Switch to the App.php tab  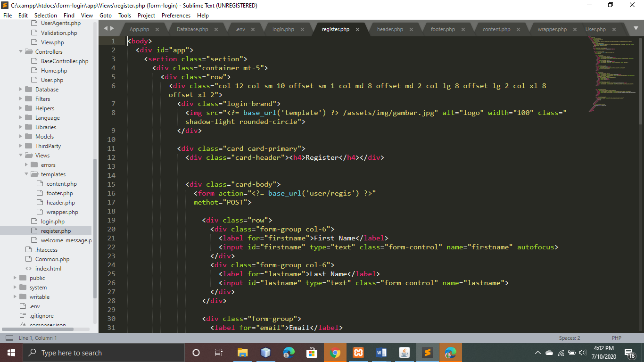coord(140,29)
